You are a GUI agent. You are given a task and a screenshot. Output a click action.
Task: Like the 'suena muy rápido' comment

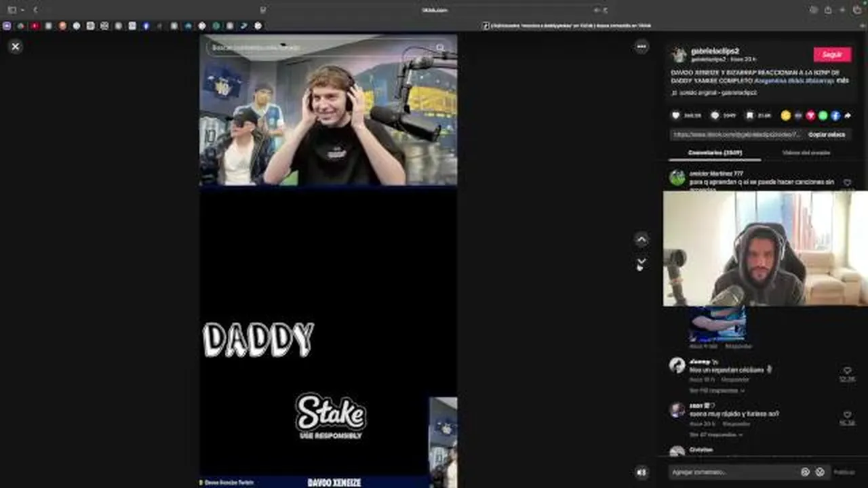pyautogui.click(x=847, y=414)
